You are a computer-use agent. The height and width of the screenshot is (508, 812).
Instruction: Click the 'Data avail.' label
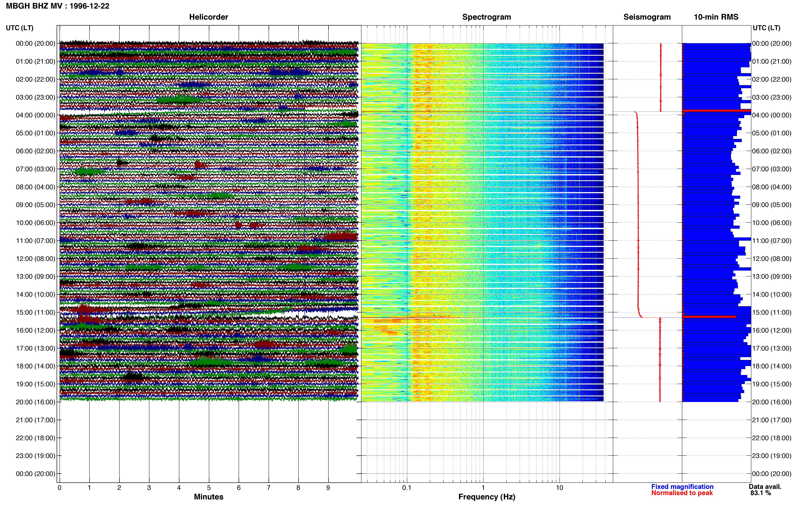pyautogui.click(x=765, y=486)
